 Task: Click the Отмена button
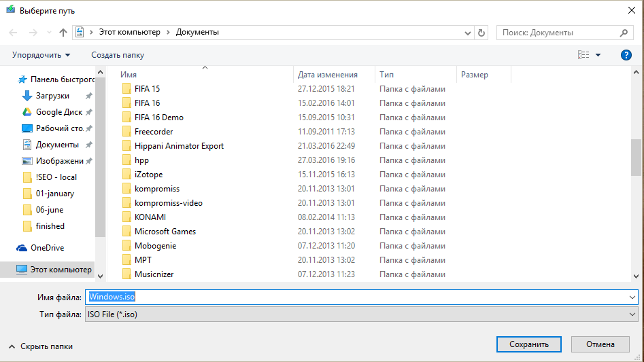pyautogui.click(x=600, y=344)
